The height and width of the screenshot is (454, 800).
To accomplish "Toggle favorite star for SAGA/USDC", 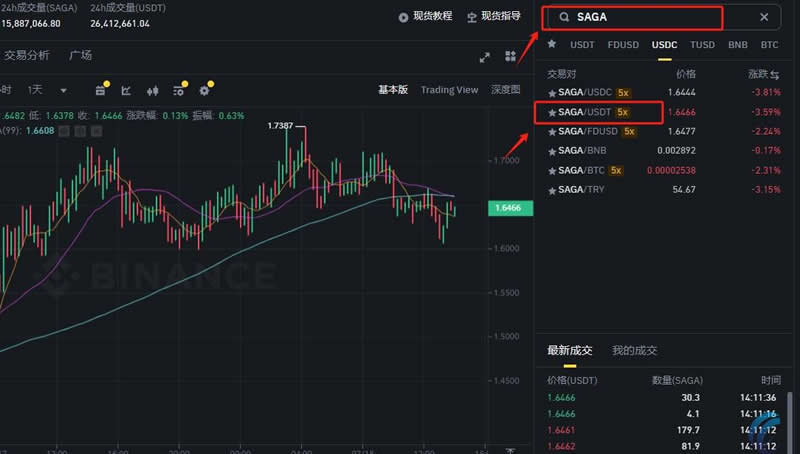I will (551, 92).
